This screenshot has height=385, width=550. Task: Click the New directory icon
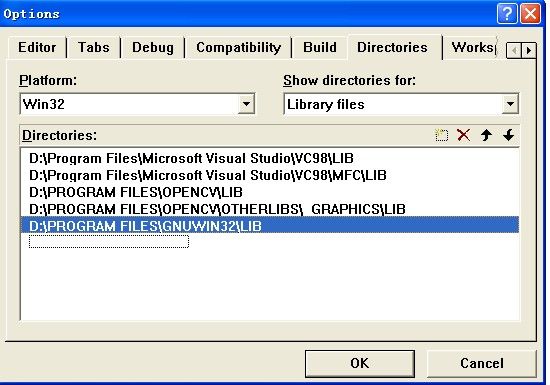(x=441, y=135)
